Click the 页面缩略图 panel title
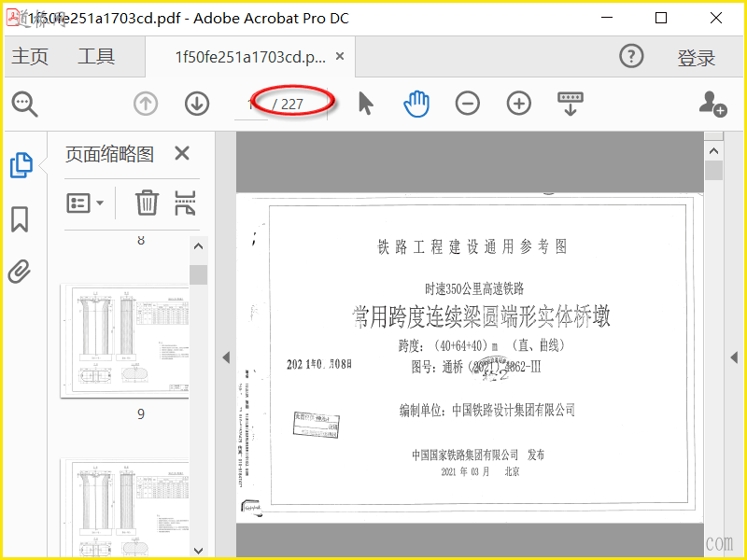747x560 pixels. point(109,154)
